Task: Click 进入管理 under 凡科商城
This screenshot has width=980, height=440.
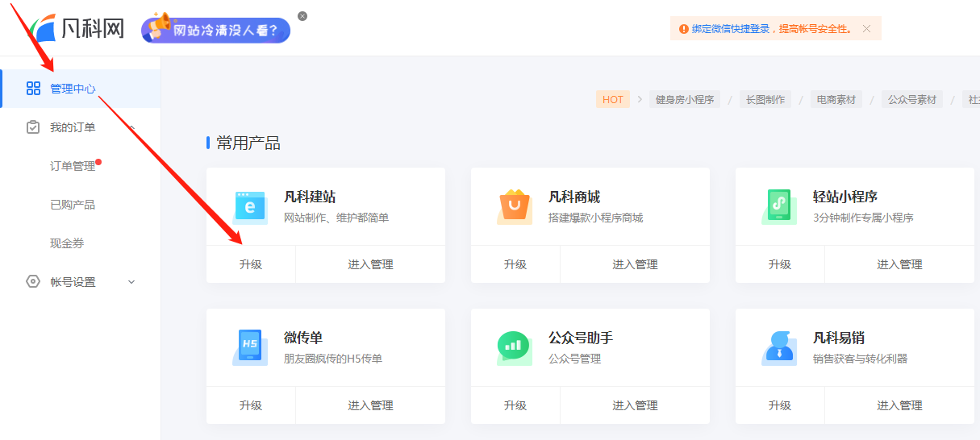Action: (x=635, y=264)
